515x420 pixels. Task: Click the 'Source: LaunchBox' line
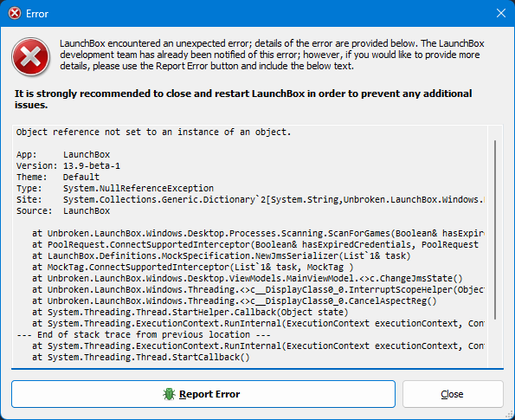tap(63, 210)
